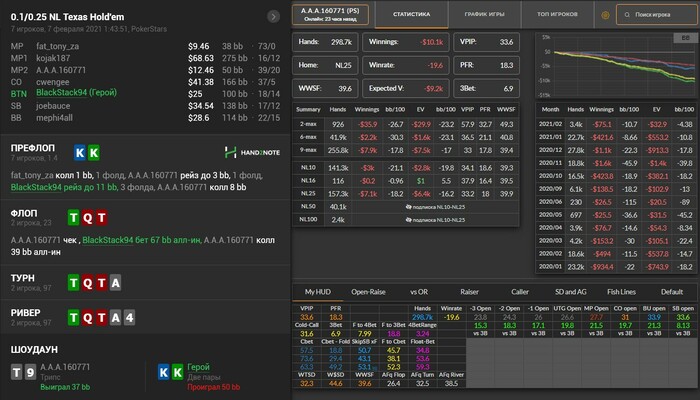Click the subscription icon in the NL50 row
700x400 pixels.
coord(408,207)
